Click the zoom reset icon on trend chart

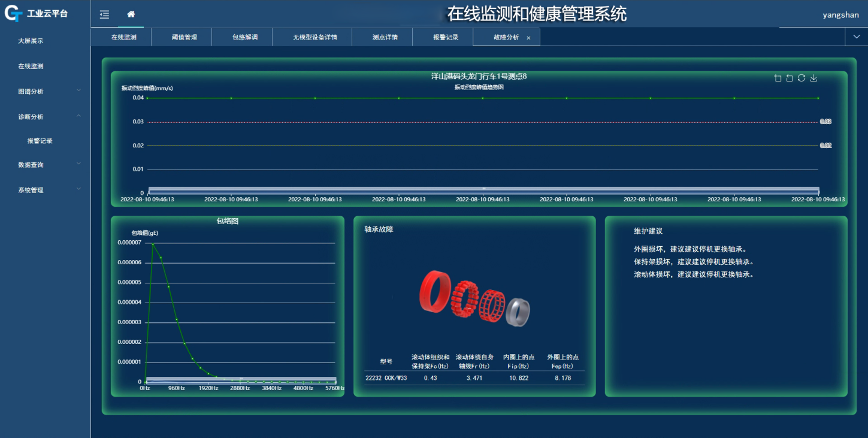[789, 77]
